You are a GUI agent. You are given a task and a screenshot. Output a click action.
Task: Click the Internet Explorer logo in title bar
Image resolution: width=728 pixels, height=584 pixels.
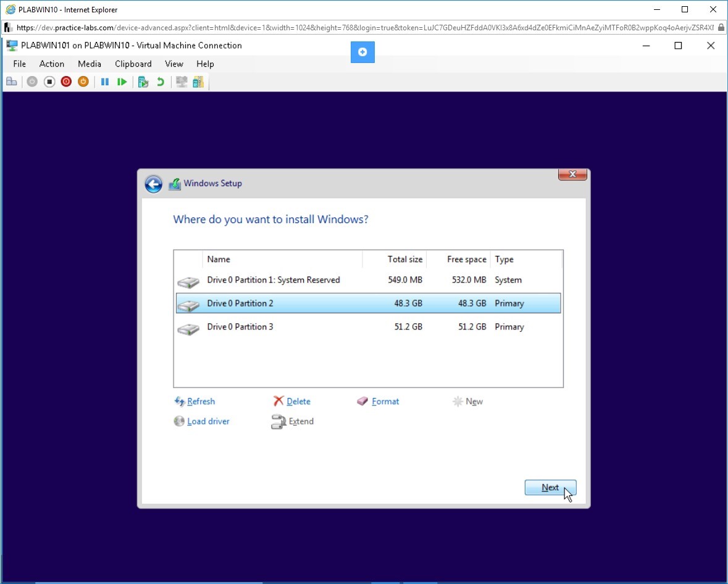point(10,9)
